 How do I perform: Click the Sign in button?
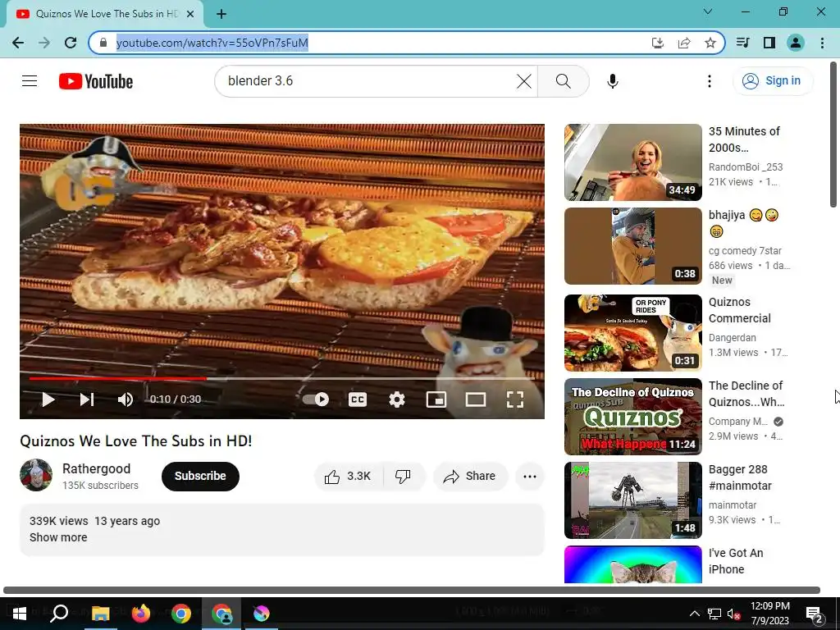point(773,81)
